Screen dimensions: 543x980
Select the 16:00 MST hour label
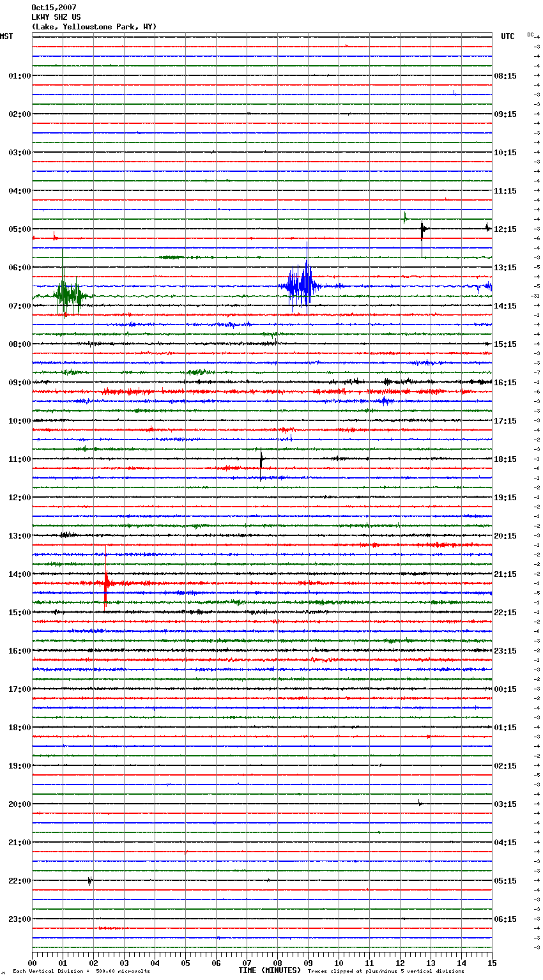(19, 651)
